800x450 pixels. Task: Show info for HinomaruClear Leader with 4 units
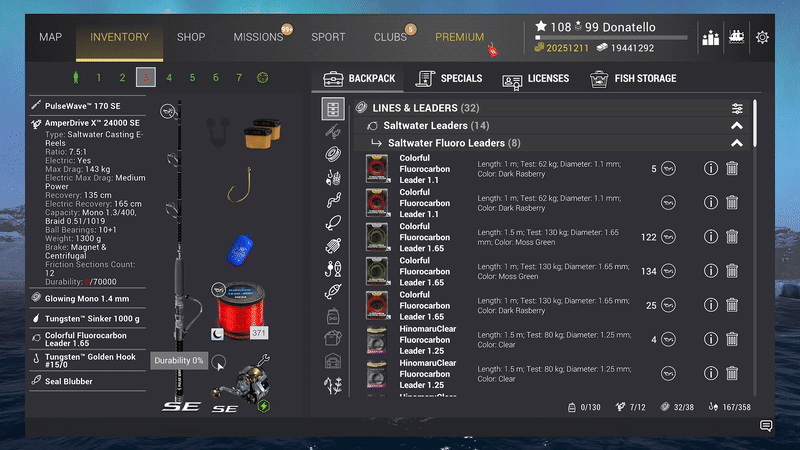click(711, 339)
